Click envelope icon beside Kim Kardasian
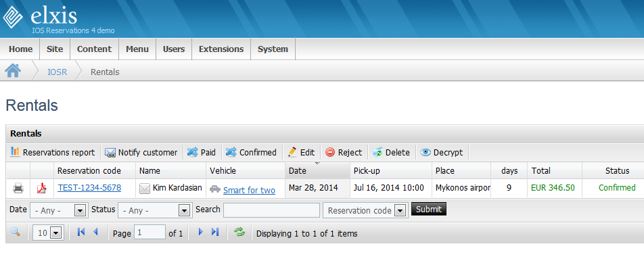The width and height of the screenshot is (644, 269). (x=145, y=188)
